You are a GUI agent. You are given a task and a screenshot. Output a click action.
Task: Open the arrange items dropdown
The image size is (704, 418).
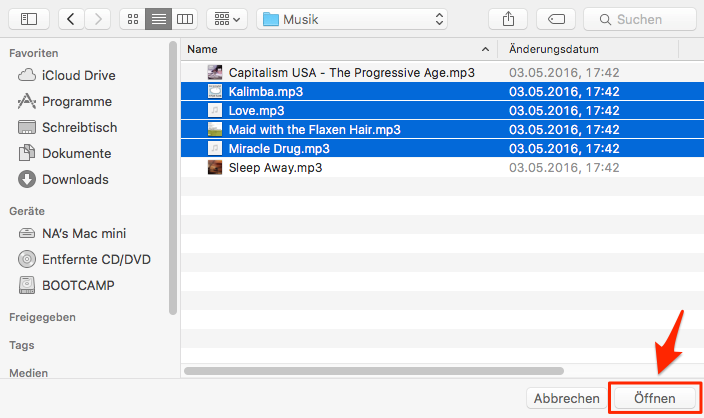[x=227, y=19]
